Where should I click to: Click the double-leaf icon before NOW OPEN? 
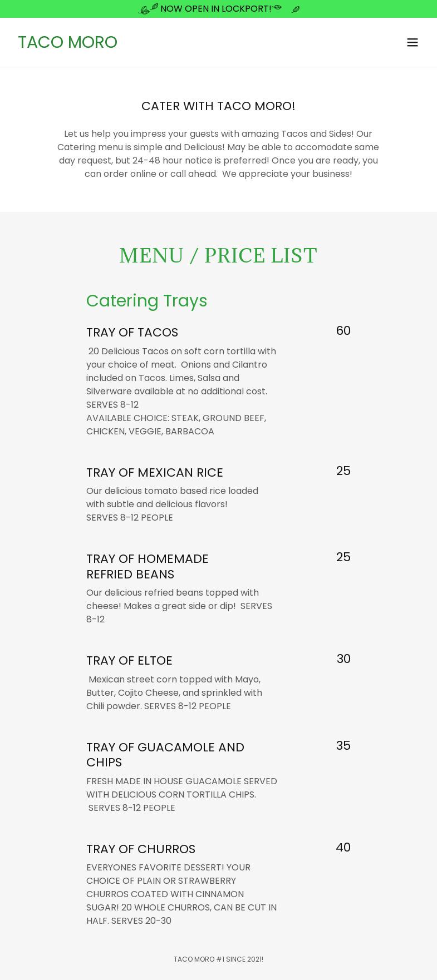[149, 9]
